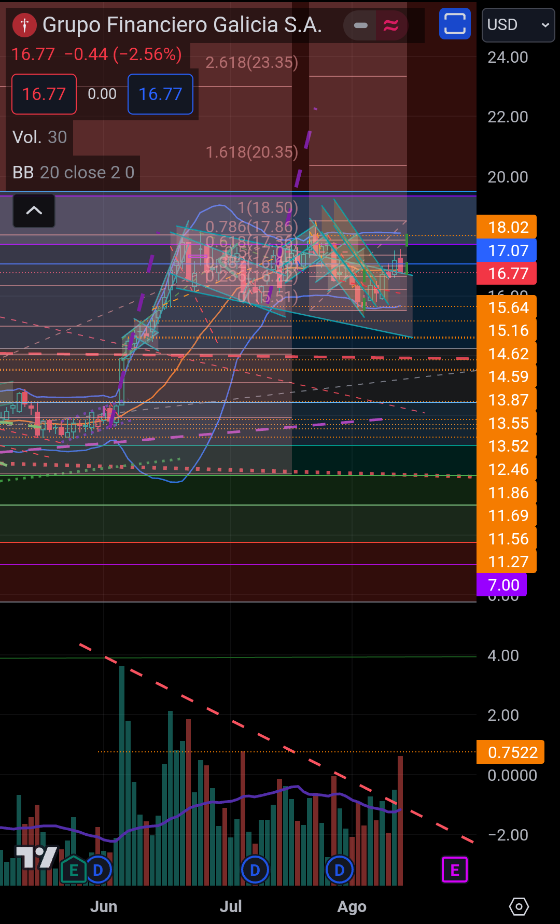Select the 12.46 orange price label

click(507, 469)
